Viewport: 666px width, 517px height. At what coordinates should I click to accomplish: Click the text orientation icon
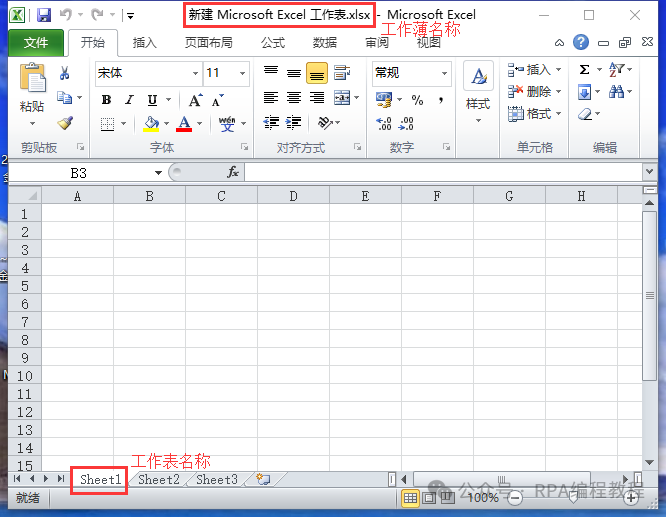[325, 123]
